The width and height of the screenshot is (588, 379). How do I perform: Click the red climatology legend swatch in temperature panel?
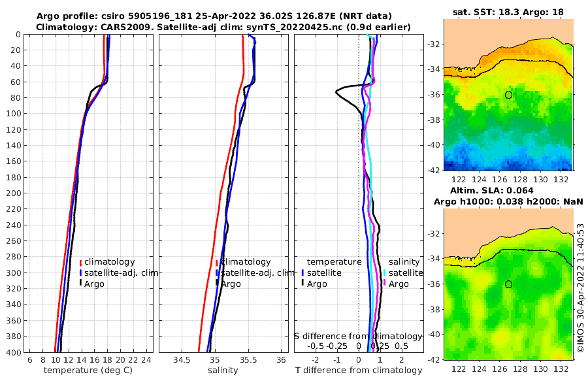click(80, 262)
